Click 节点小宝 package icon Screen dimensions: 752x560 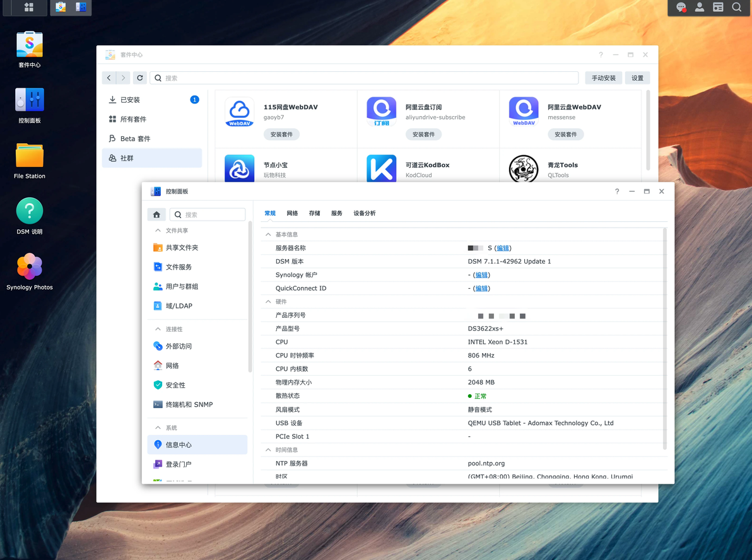click(239, 168)
